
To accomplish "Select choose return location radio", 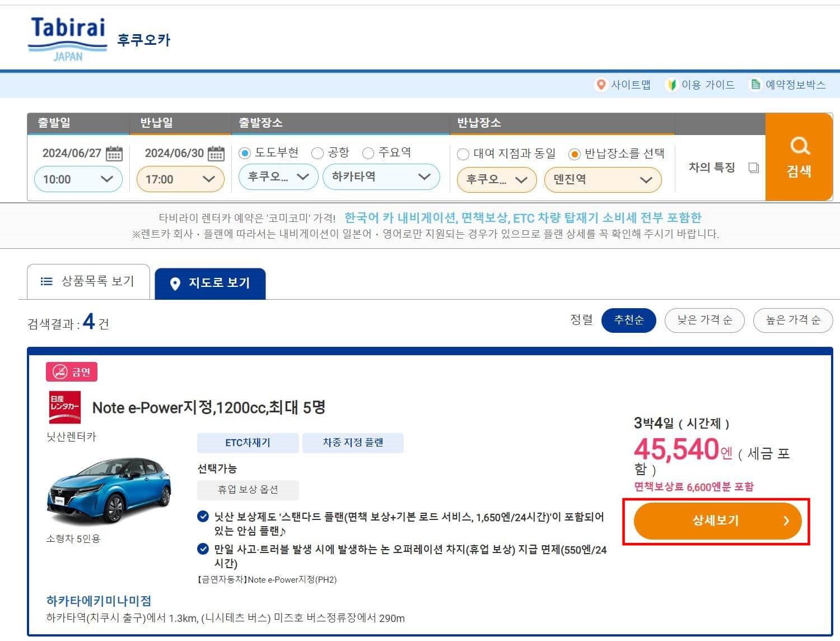I will (x=574, y=154).
